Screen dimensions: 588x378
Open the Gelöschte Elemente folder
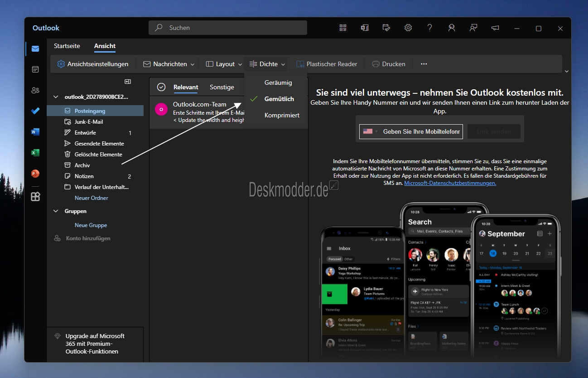(95, 154)
